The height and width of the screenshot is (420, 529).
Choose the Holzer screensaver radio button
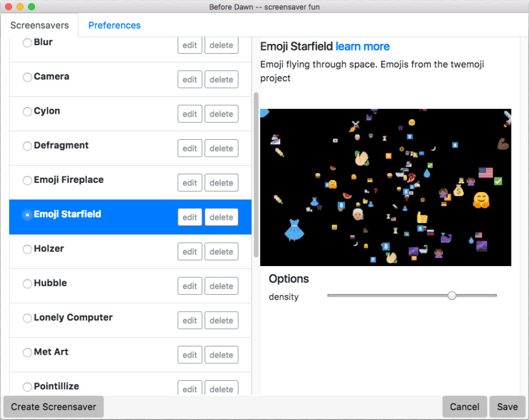click(27, 249)
